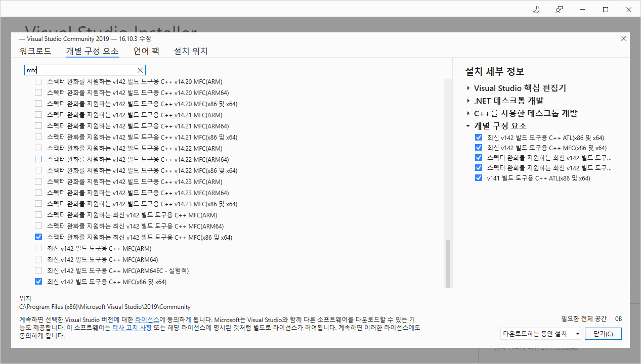Uncheck v141 빌드 도구용 C++ ATL in details
The image size is (641, 364).
(479, 178)
